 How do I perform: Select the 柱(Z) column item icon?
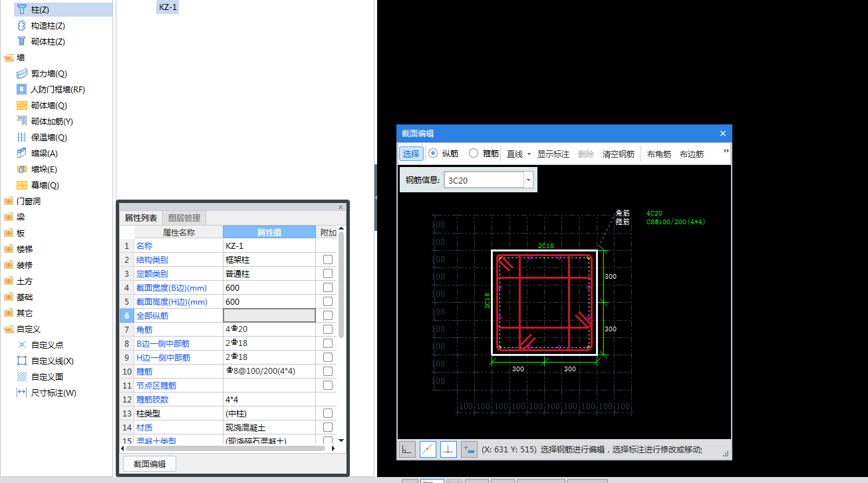point(21,9)
